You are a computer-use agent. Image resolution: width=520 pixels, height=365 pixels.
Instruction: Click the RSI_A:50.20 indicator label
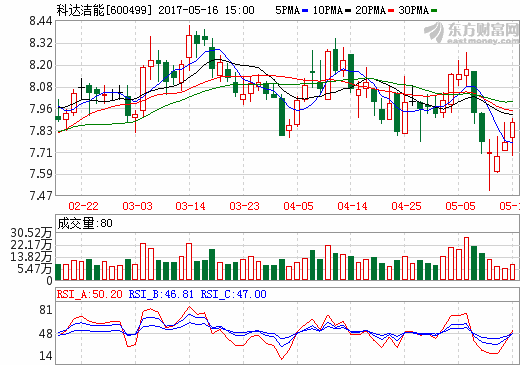coord(89,294)
